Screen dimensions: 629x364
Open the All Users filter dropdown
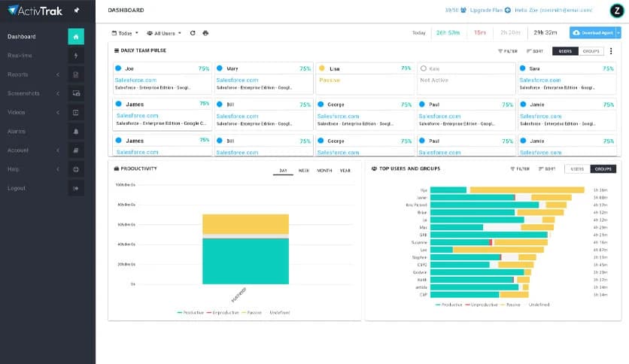(x=163, y=33)
